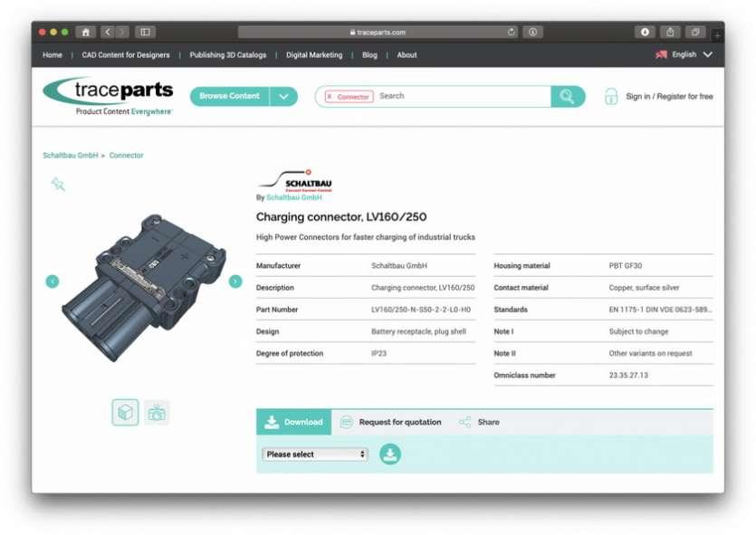Click the PBT GF30 housing value

click(626, 265)
